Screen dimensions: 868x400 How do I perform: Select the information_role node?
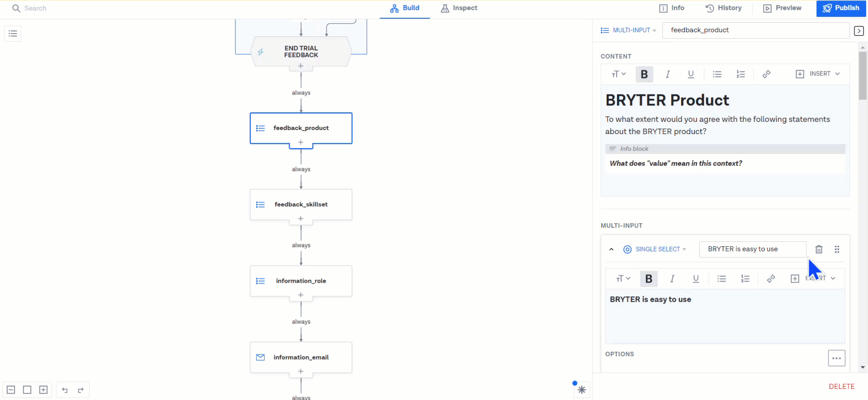point(301,281)
